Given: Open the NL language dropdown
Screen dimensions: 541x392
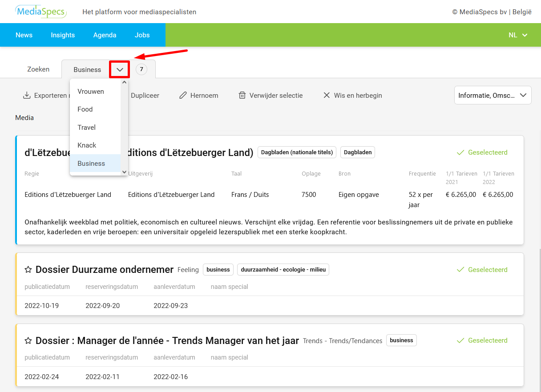Looking at the screenshot, I should tap(518, 35).
